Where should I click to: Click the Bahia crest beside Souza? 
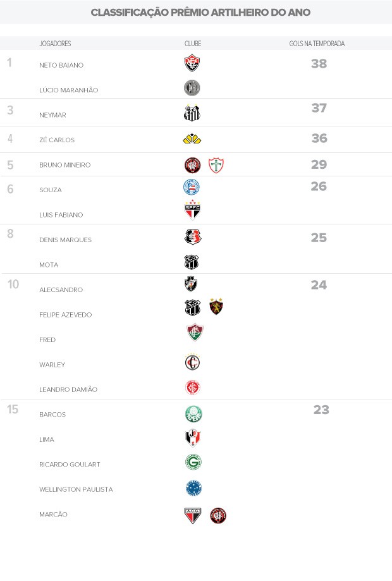pos(192,187)
